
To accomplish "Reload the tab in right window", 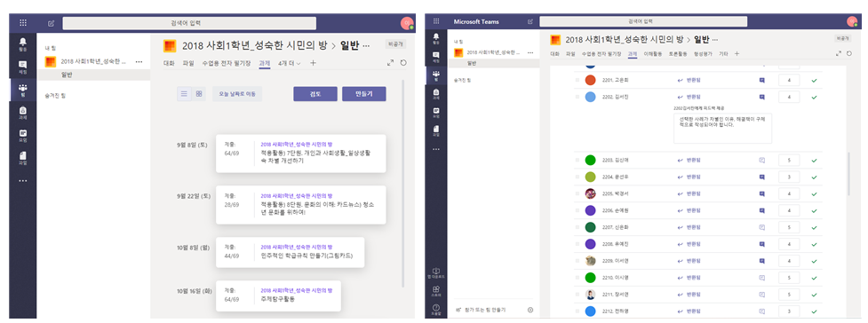I will 849,53.
